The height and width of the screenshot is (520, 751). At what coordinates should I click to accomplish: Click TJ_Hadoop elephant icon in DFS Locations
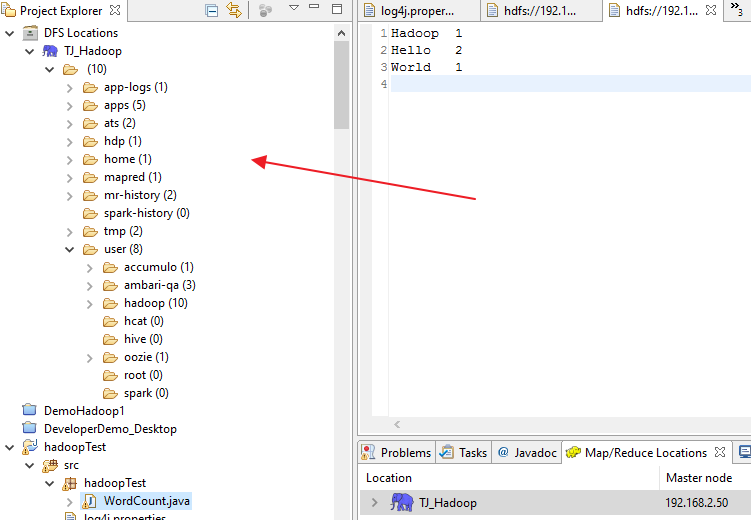[x=50, y=51]
